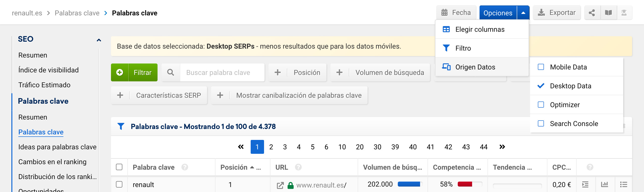Click the blue search volume bar for renault
Image resolution: width=644 pixels, height=192 pixels.
click(x=409, y=184)
